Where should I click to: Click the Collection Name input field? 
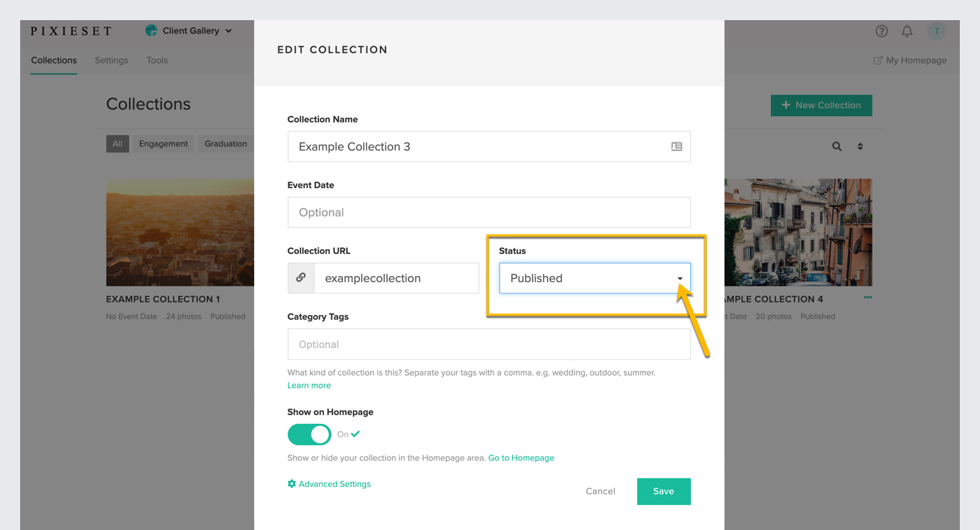(x=489, y=146)
